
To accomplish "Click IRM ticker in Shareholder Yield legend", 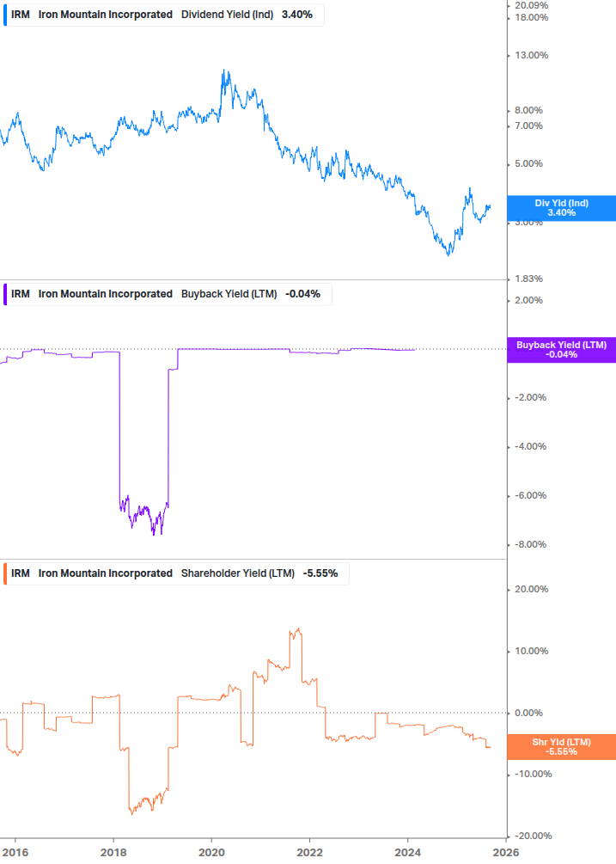I will tap(21, 573).
